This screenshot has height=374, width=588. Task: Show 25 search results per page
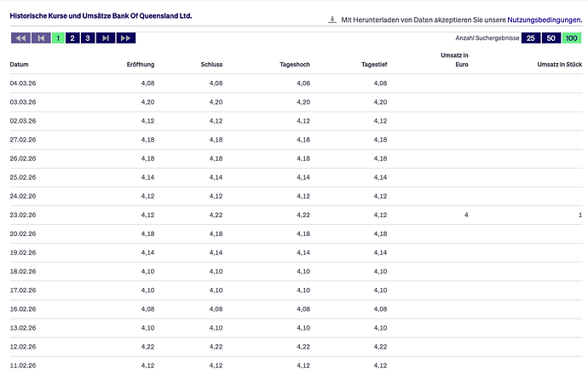point(531,37)
